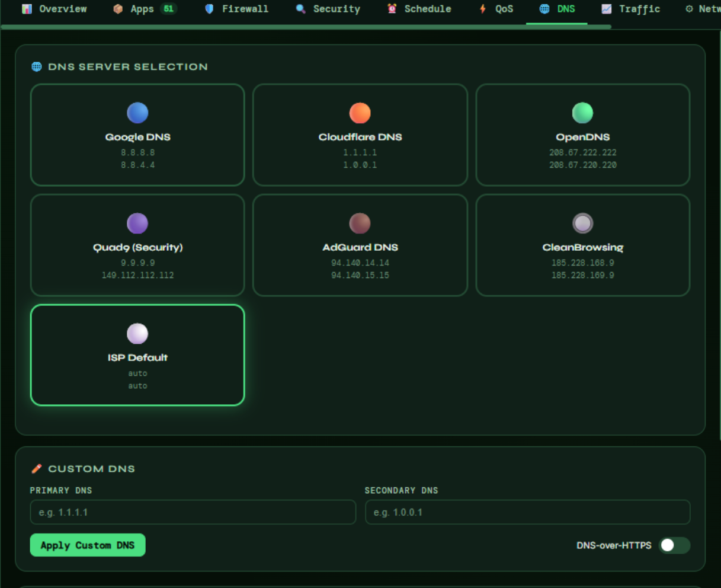
Task: Click the 185.228.168.9 address text
Action: pos(583,263)
